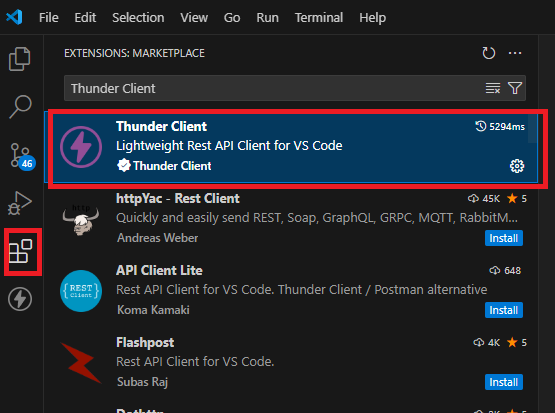Screen dimensions: 555x413
Task: Click the 'Extensions: Marketplace' panel header
Action: [134, 53]
